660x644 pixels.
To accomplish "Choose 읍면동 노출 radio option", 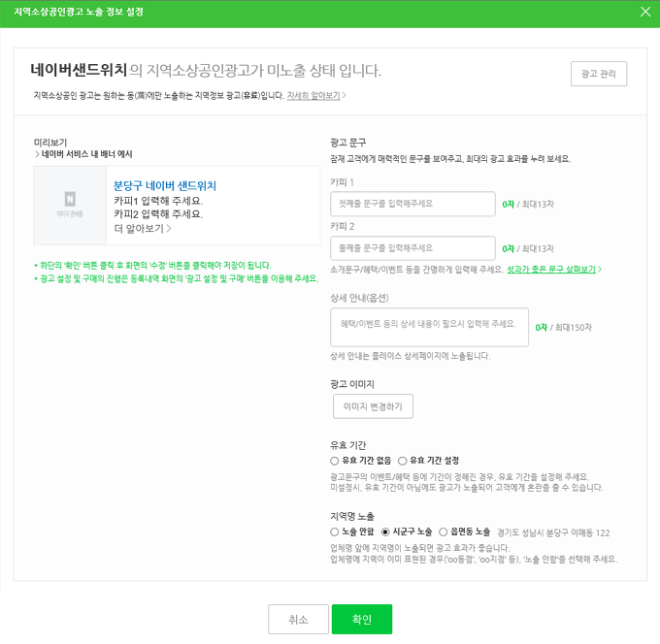I will (444, 532).
